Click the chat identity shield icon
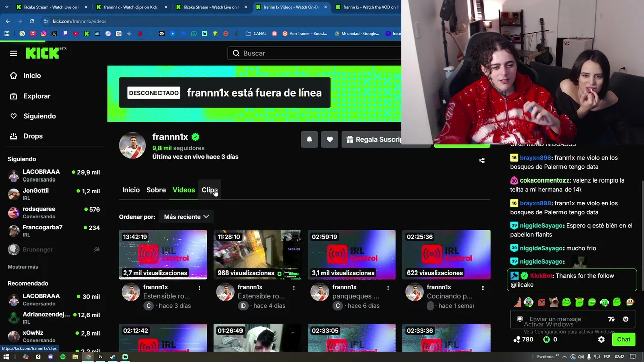This screenshot has width=644, height=362. point(520,319)
